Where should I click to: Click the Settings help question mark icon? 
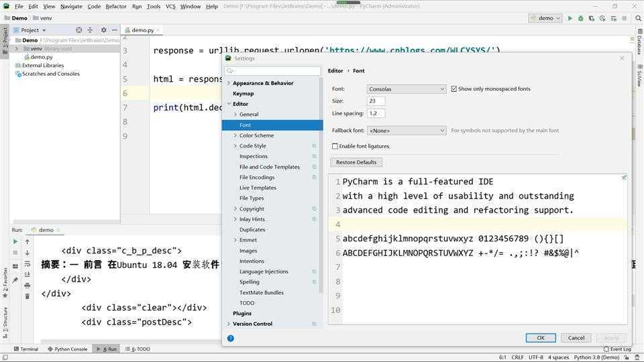[231, 339]
